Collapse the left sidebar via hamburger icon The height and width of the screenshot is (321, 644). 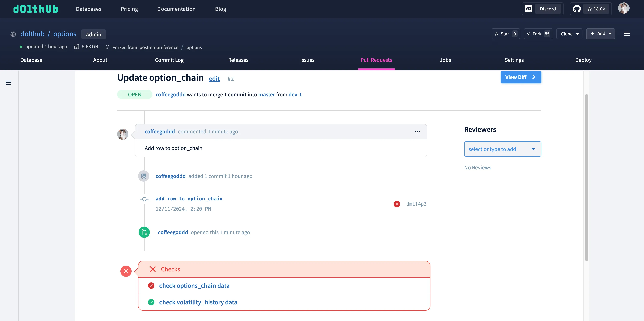tap(8, 83)
